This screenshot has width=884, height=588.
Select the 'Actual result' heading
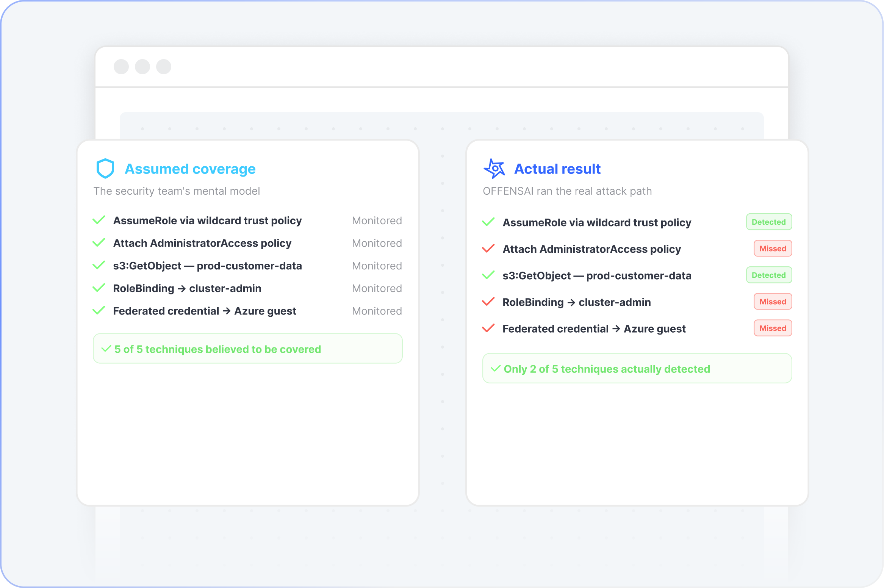[x=557, y=169]
